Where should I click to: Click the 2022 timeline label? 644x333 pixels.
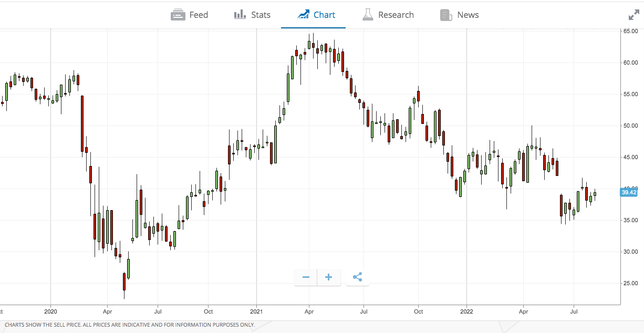(x=466, y=311)
